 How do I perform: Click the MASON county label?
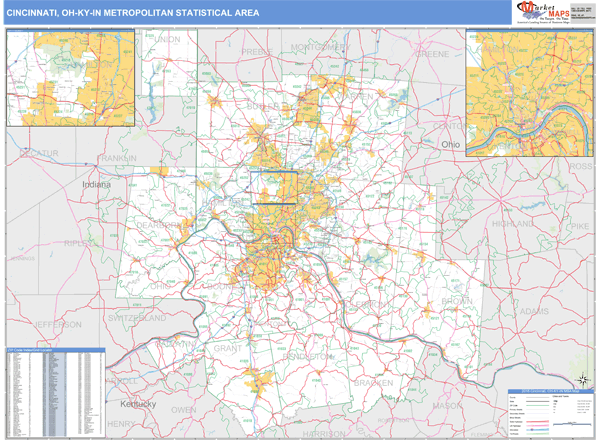446,405
